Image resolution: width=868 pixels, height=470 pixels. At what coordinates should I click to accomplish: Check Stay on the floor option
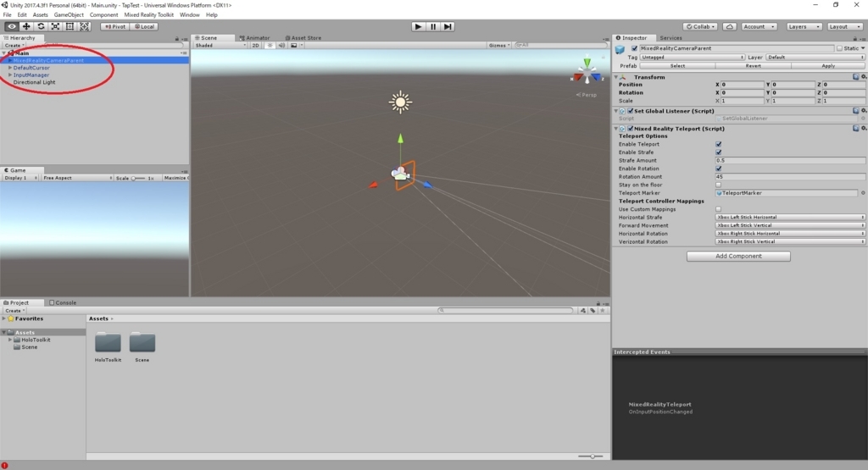click(719, 185)
